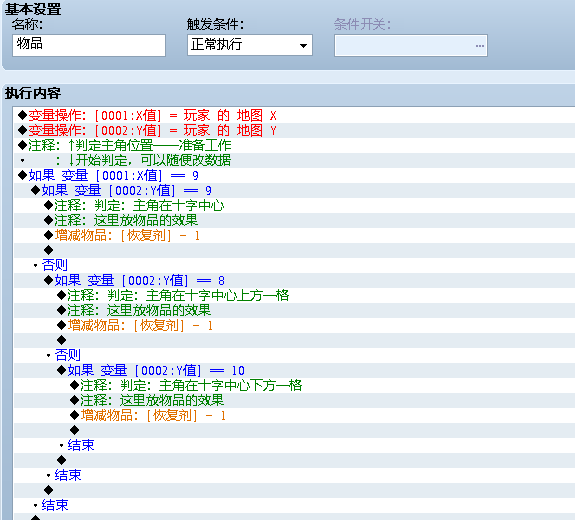Select 这里放物品的效果 comment under 主角在十字中心

point(121,220)
